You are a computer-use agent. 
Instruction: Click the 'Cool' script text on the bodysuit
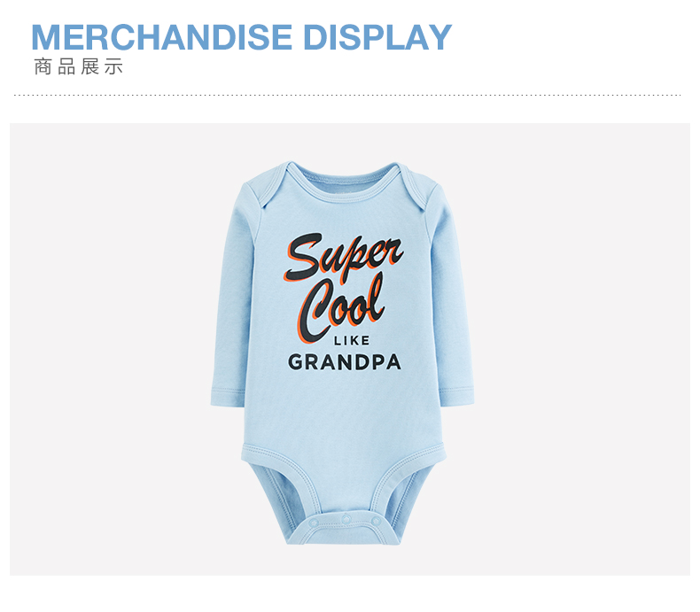[x=341, y=308]
